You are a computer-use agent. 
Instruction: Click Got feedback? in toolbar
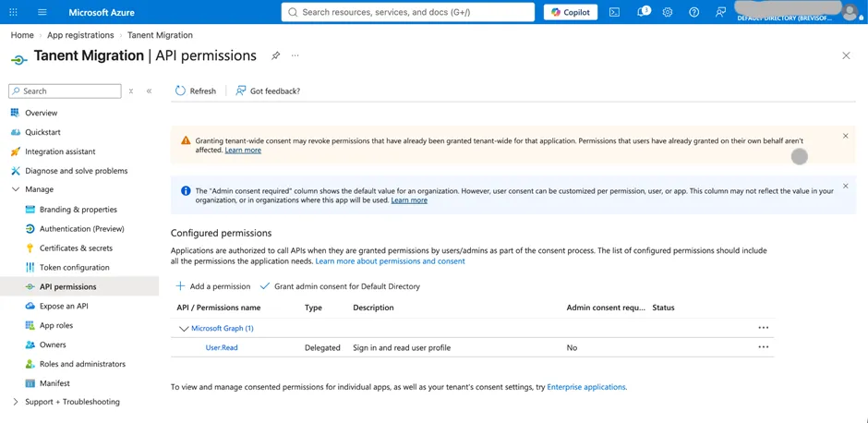tap(268, 91)
